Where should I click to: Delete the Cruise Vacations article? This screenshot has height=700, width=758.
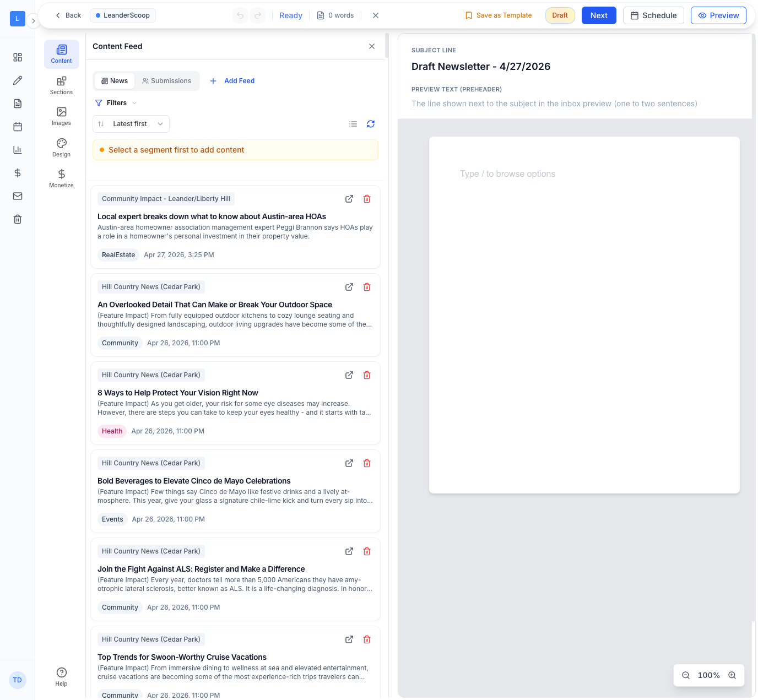coord(367,639)
